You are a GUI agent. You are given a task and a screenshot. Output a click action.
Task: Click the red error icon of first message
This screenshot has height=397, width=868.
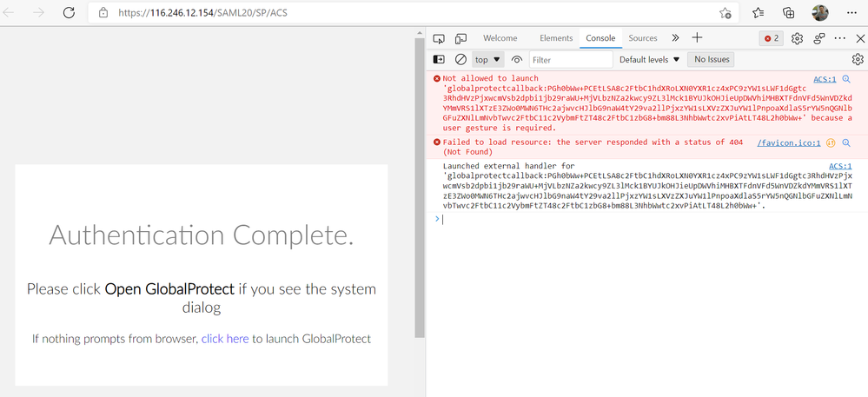point(437,79)
